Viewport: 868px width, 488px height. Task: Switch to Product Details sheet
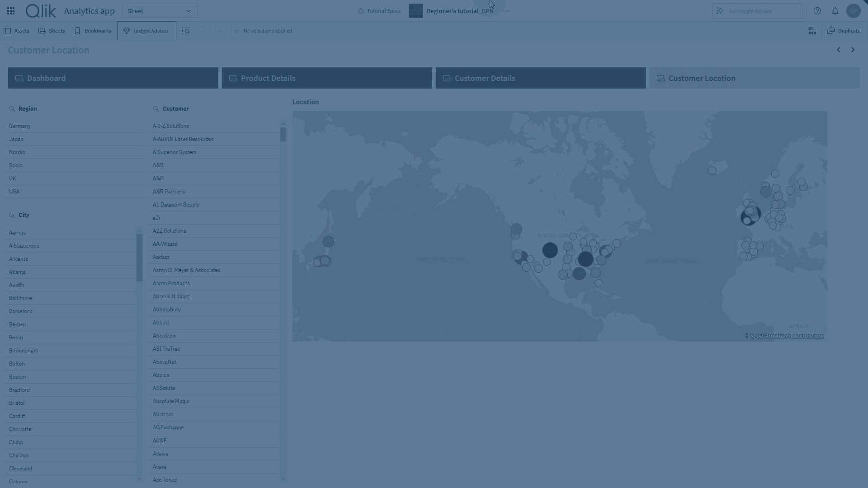[x=326, y=78]
